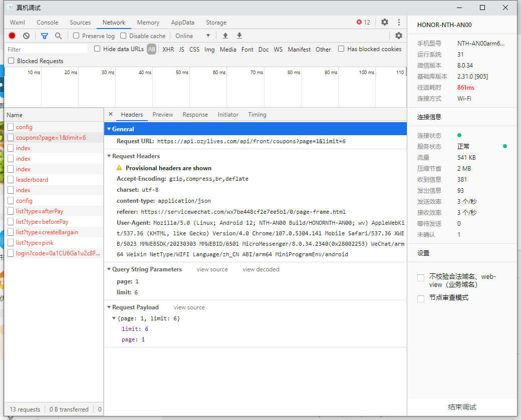
Task: Check the Hide data URLs option
Action: [x=98, y=49]
